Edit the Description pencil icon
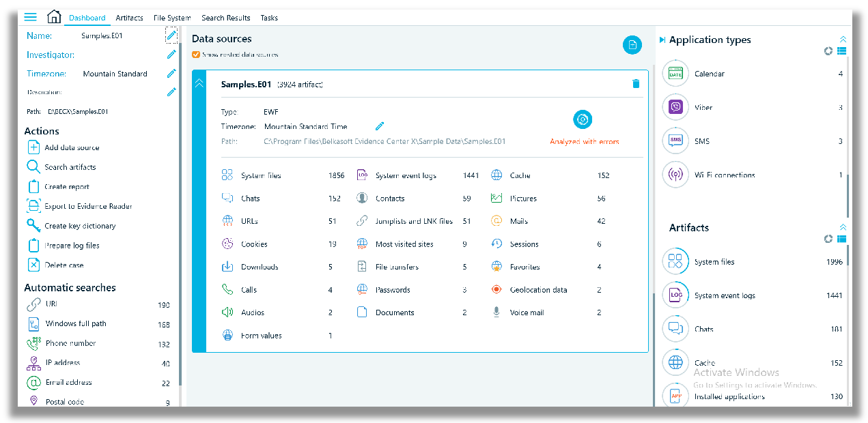 pos(171,92)
